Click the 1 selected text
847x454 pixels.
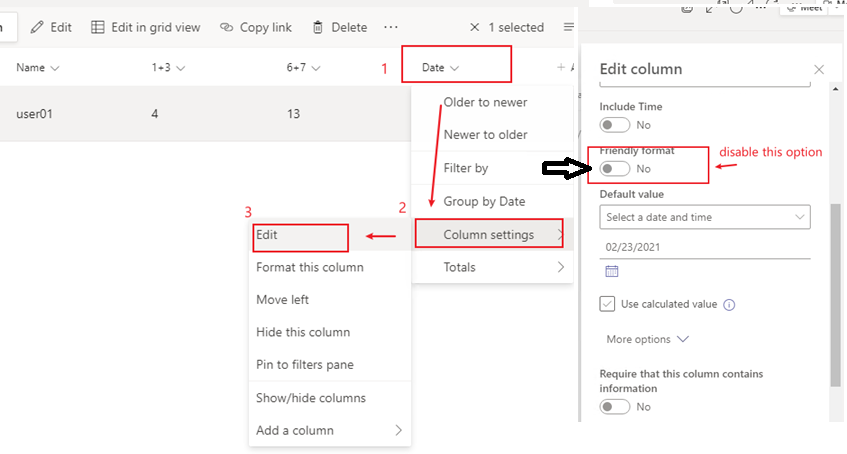(x=516, y=28)
